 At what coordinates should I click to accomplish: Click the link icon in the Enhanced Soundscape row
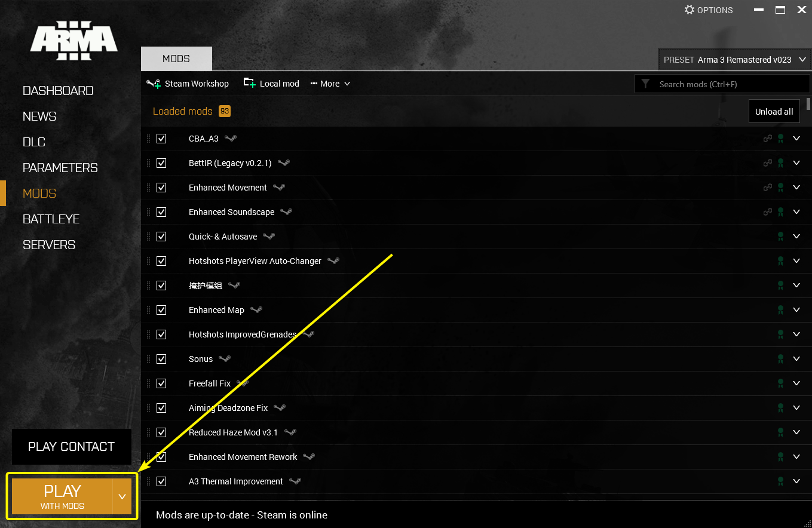768,212
